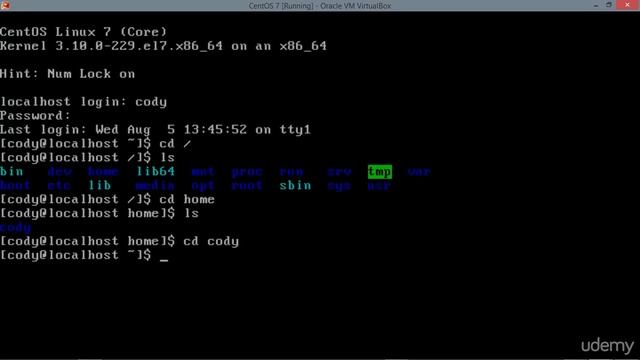This screenshot has height=360, width=640.
Task: Click the blue 'home' entry in ls output
Action: pyautogui.click(x=103, y=171)
